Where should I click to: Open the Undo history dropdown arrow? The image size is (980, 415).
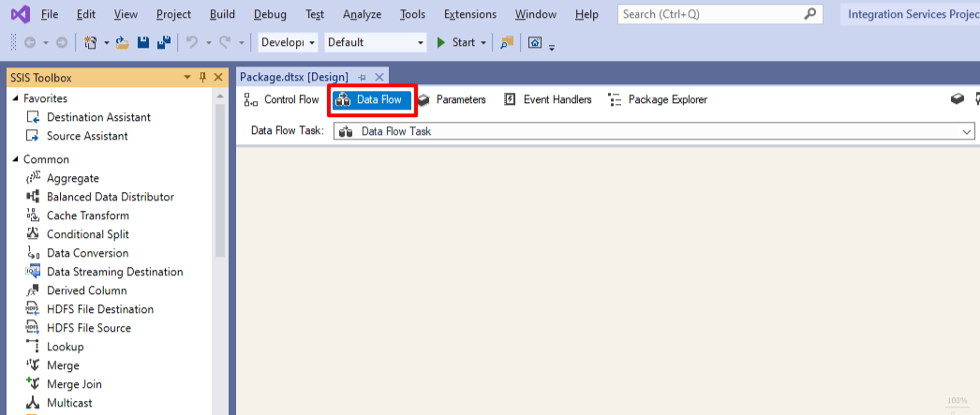click(209, 42)
